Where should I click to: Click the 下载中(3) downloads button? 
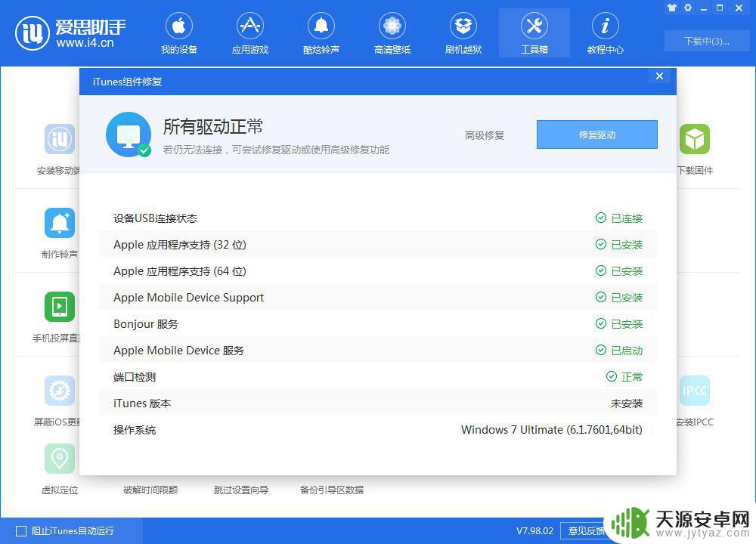point(706,41)
